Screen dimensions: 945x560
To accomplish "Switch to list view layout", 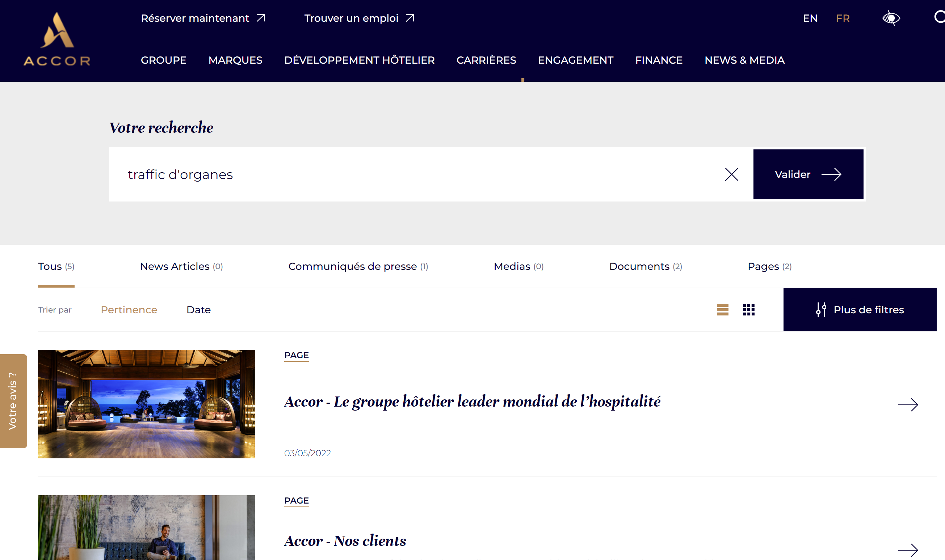I will pyautogui.click(x=723, y=309).
